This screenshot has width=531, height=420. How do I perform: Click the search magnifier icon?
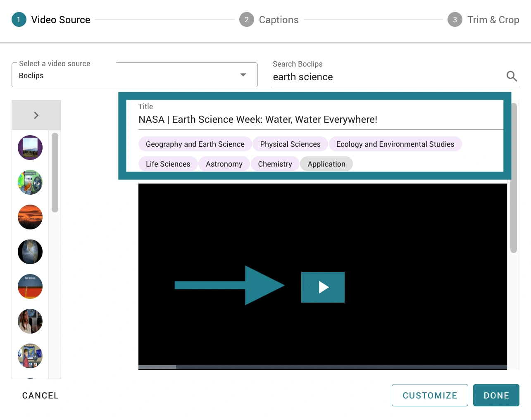click(512, 76)
